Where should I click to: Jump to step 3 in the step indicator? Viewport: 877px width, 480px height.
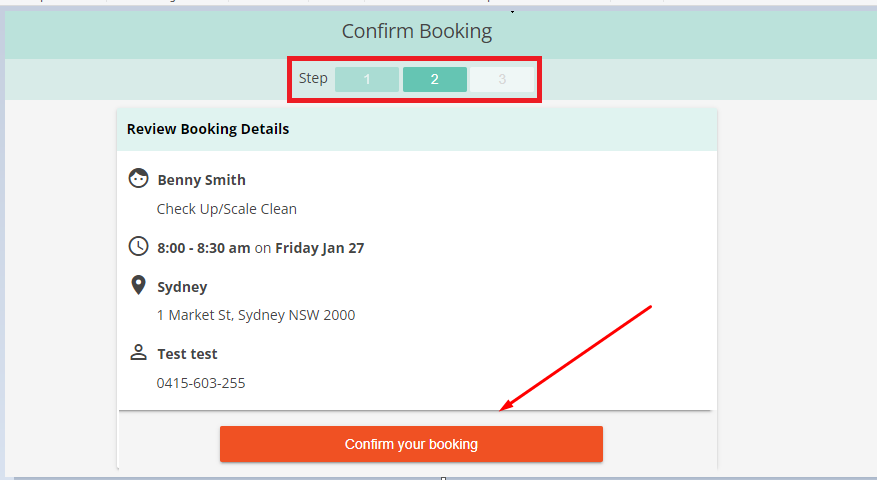502,79
